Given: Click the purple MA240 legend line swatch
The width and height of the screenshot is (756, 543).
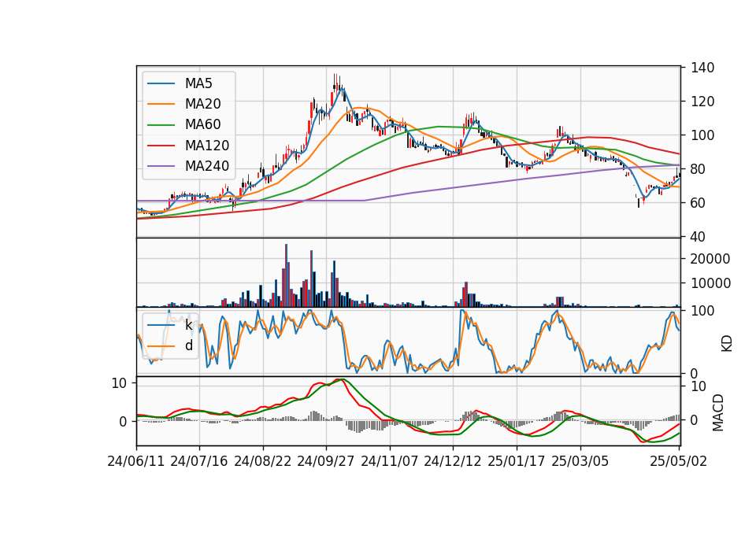Looking at the screenshot, I should click(x=161, y=167).
